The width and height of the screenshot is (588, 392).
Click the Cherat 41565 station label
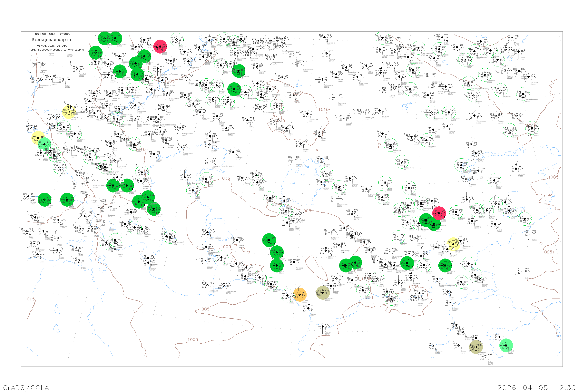click(463, 352)
